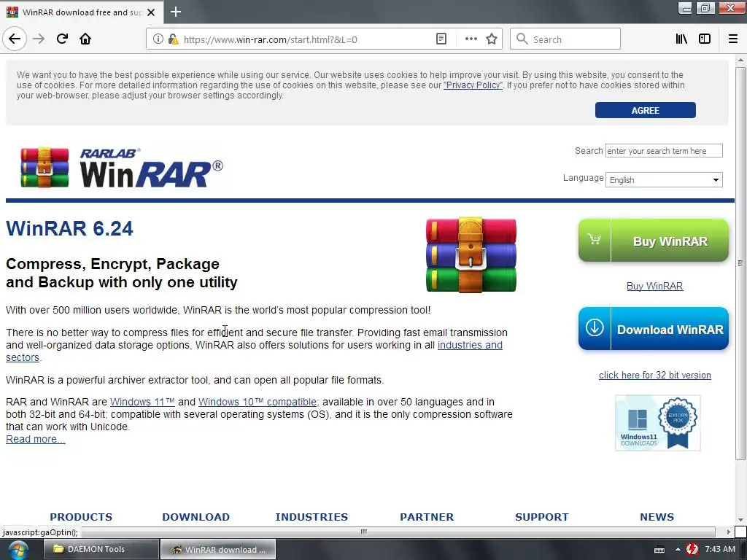
Task: Open the Windows11 Downloads editor's pick badge
Action: coord(658,423)
